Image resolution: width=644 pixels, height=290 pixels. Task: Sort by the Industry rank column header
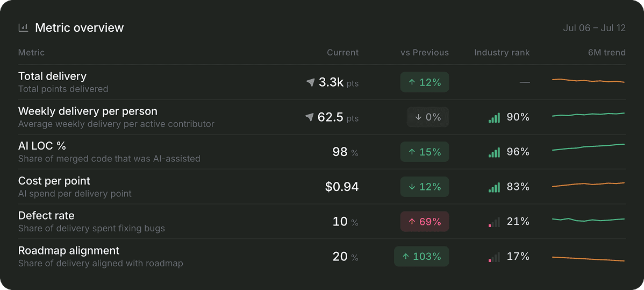502,53
